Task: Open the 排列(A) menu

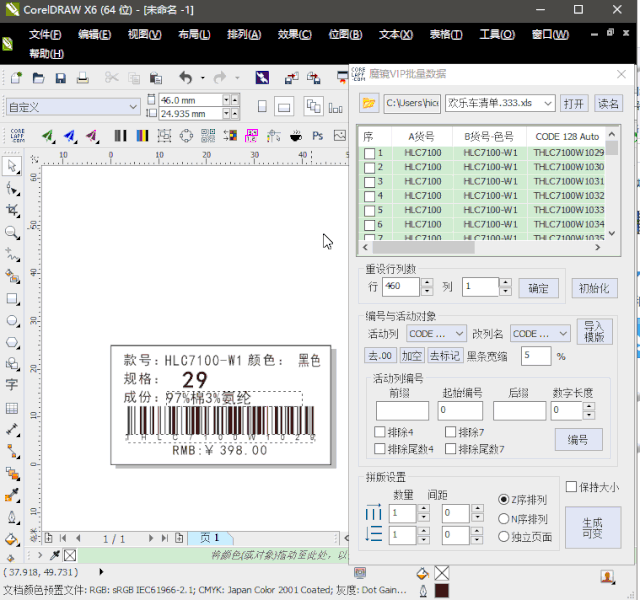Action: tap(244, 35)
